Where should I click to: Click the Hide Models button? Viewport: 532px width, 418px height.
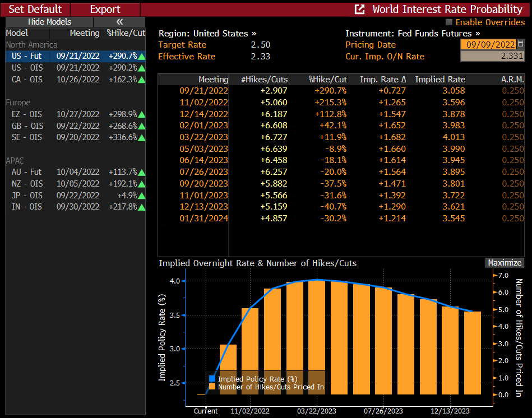[x=49, y=22]
